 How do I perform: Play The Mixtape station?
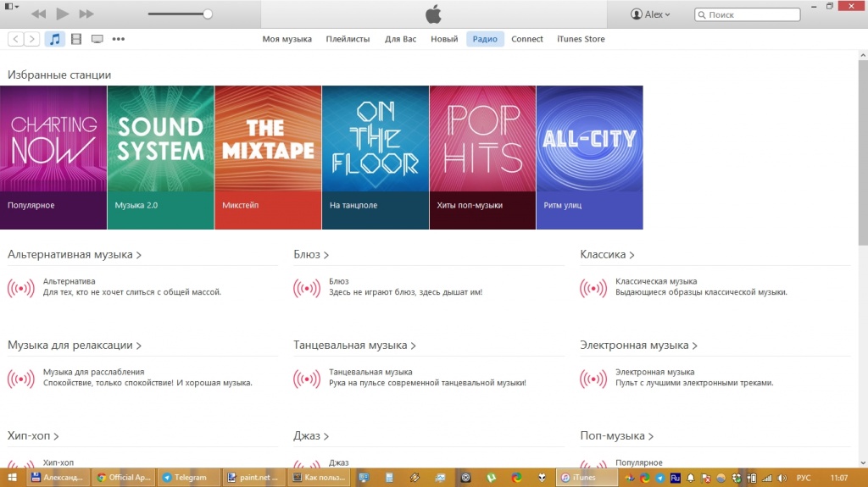pyautogui.click(x=268, y=158)
